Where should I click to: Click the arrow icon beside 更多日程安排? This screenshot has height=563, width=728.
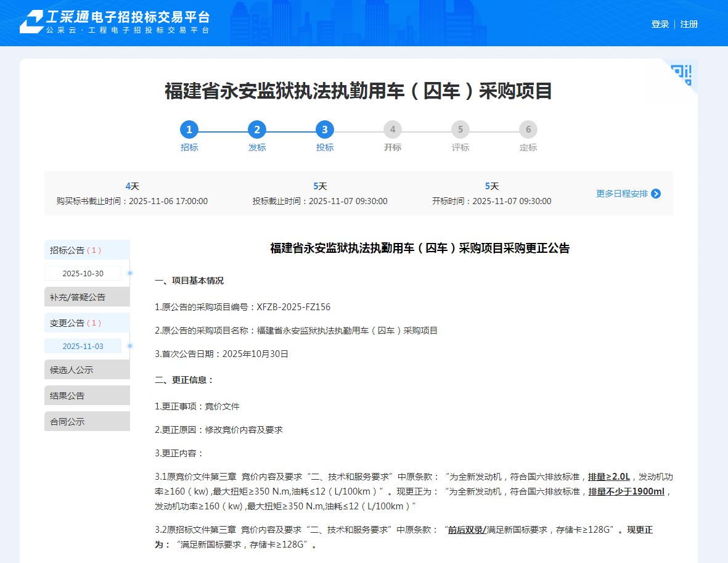(656, 194)
